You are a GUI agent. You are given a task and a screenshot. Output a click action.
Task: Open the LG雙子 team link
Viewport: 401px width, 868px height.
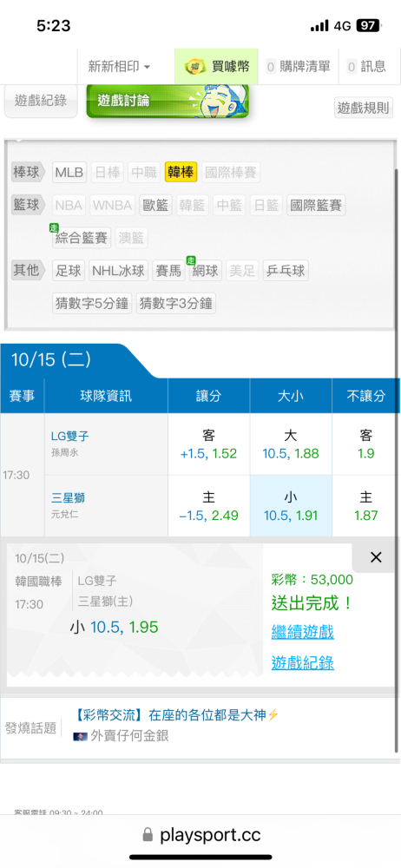(x=69, y=436)
